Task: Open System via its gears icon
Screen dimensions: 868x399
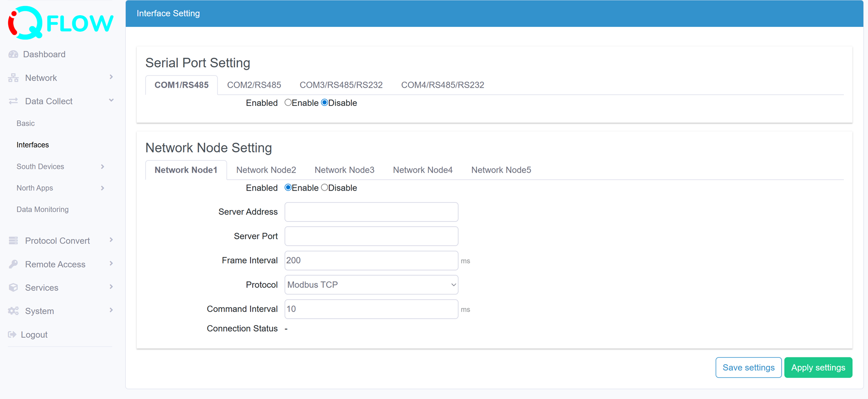Action: [x=13, y=311]
